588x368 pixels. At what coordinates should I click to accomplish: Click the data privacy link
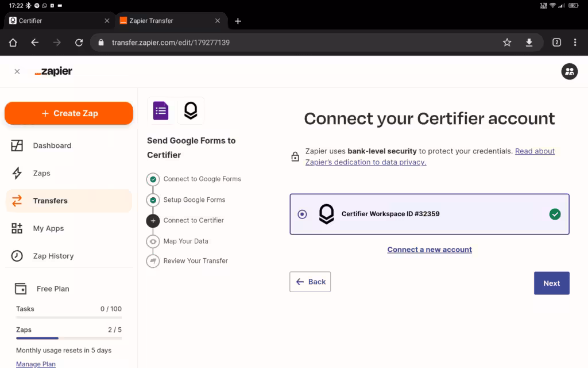coord(430,156)
